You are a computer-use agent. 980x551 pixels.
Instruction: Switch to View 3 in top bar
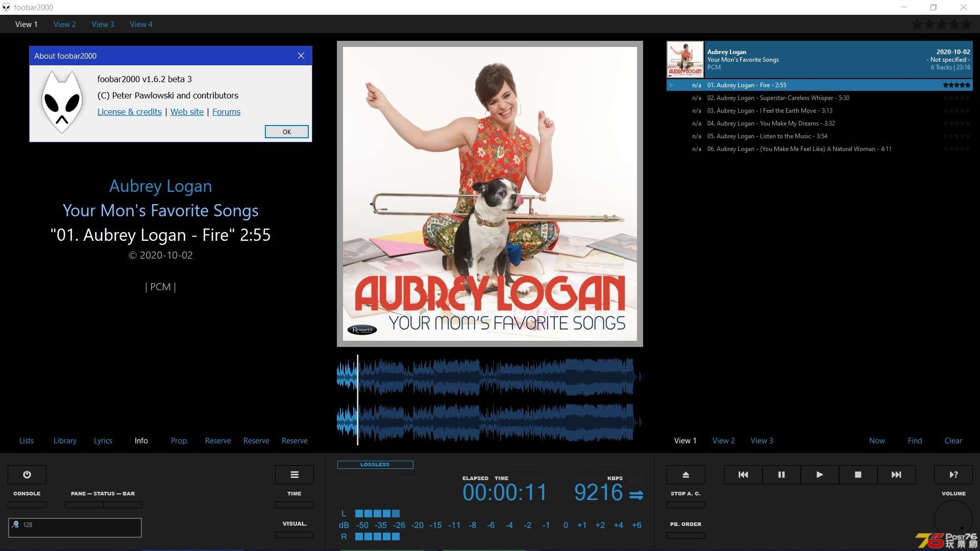pos(103,24)
